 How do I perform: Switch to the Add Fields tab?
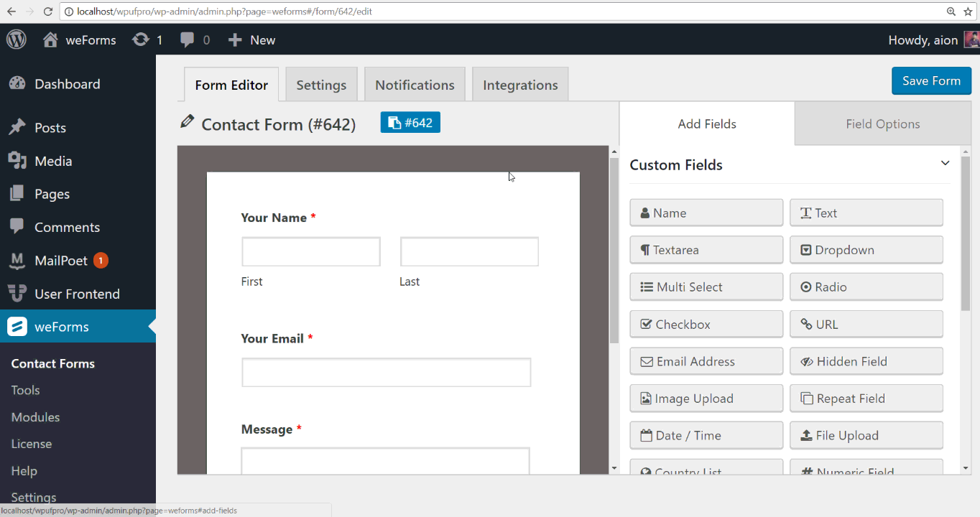[x=707, y=124]
